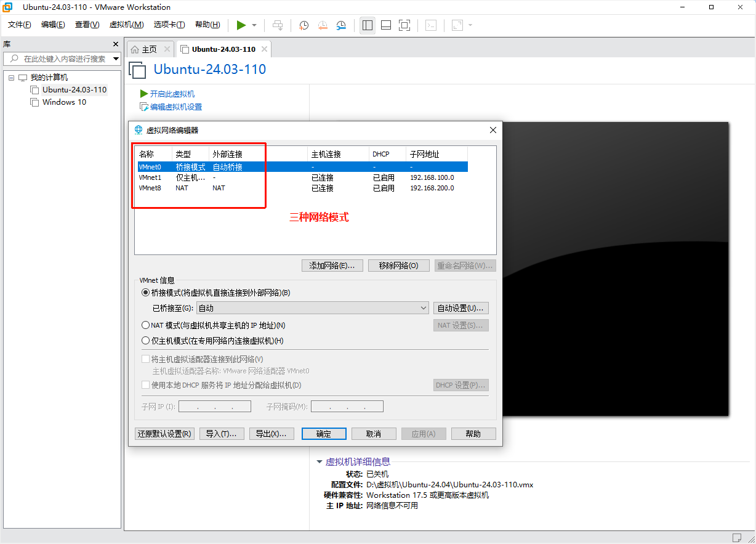The width and height of the screenshot is (756, 544).
Task: Click the 导入(T)... button
Action: coord(222,434)
